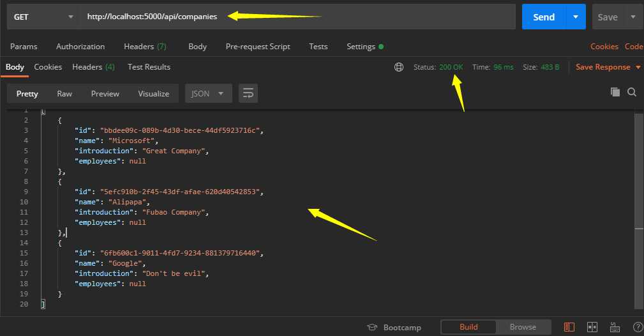The width and height of the screenshot is (644, 336).
Task: Click the keyboard shortcuts icon
Action: pos(615,327)
